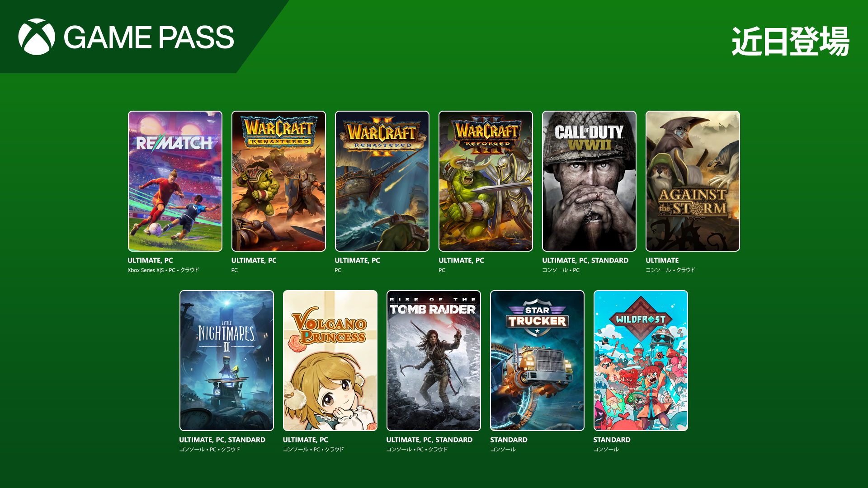
Task: Open the Call of Duty WWII cover
Action: click(x=589, y=181)
